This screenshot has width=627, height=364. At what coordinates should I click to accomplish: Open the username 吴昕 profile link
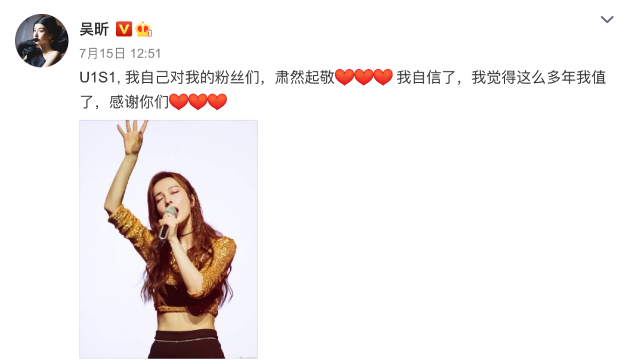[x=94, y=29]
